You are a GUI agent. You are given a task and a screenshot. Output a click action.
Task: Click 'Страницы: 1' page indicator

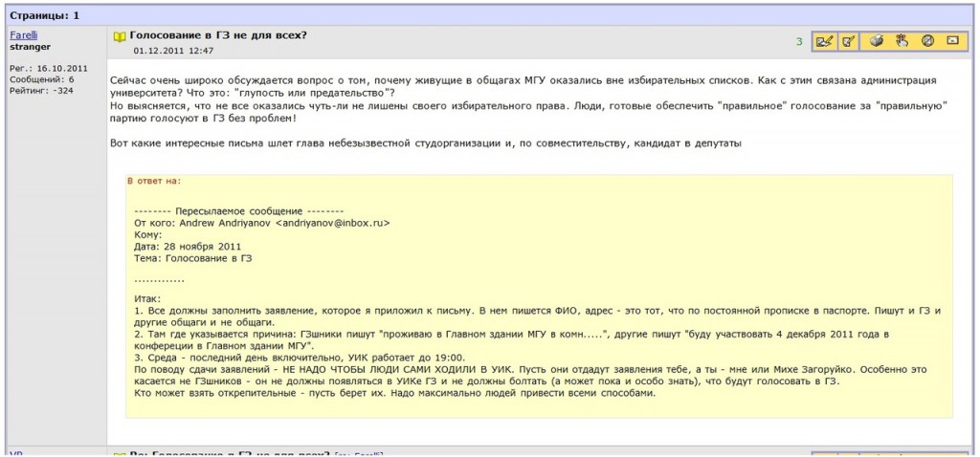[44, 15]
